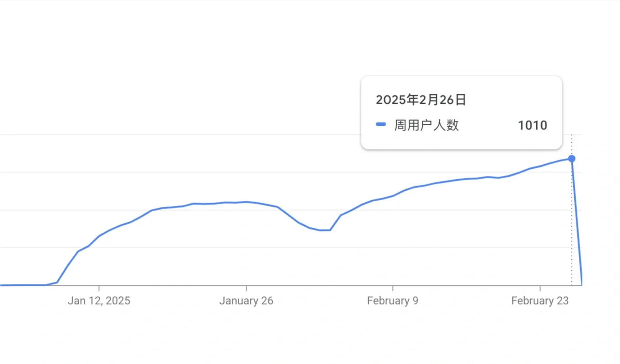Click the blue data point on February 26
The image size is (620, 364).
click(571, 159)
